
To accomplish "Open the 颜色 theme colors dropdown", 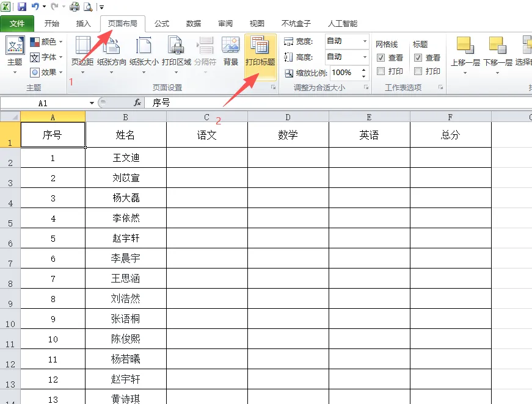I will click(x=46, y=41).
